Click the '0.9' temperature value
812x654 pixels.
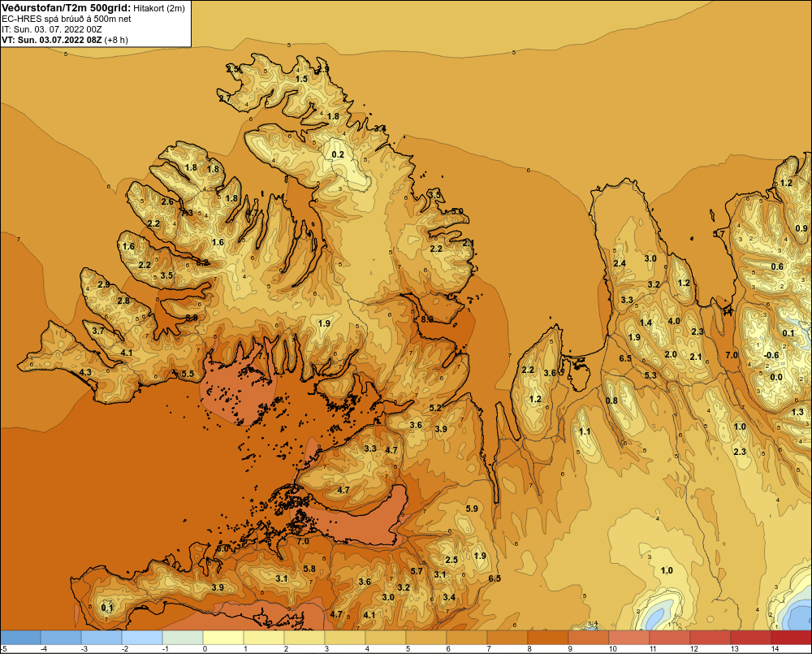[801, 228]
